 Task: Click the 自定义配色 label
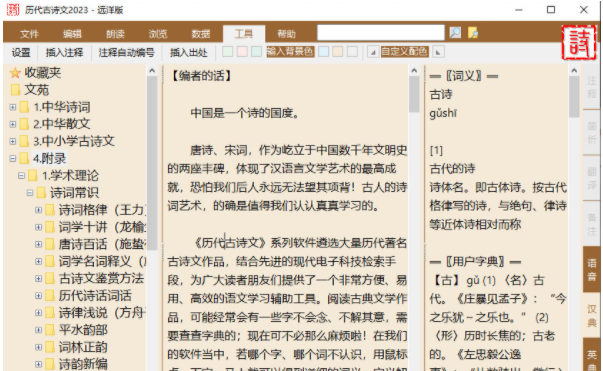tap(405, 52)
